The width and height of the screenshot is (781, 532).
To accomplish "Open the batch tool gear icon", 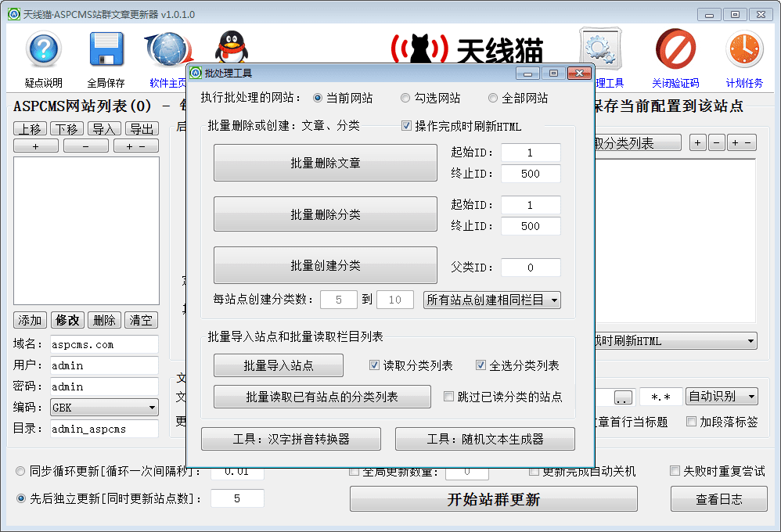I will pos(601,49).
